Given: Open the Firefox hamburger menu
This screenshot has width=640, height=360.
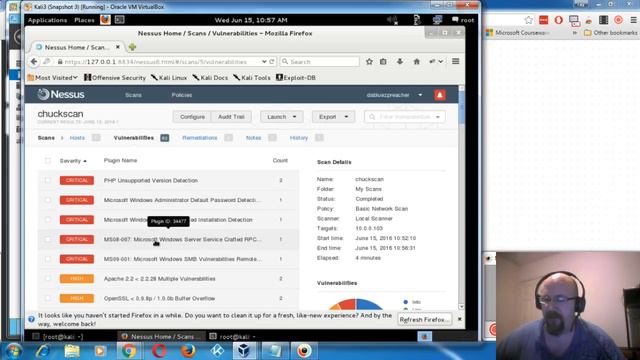Looking at the screenshot, I should (x=456, y=62).
